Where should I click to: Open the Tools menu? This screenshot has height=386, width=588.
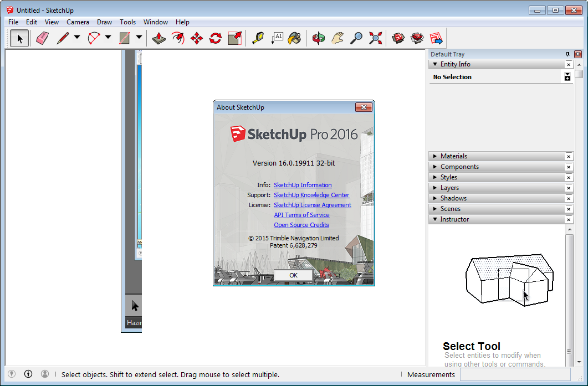127,22
